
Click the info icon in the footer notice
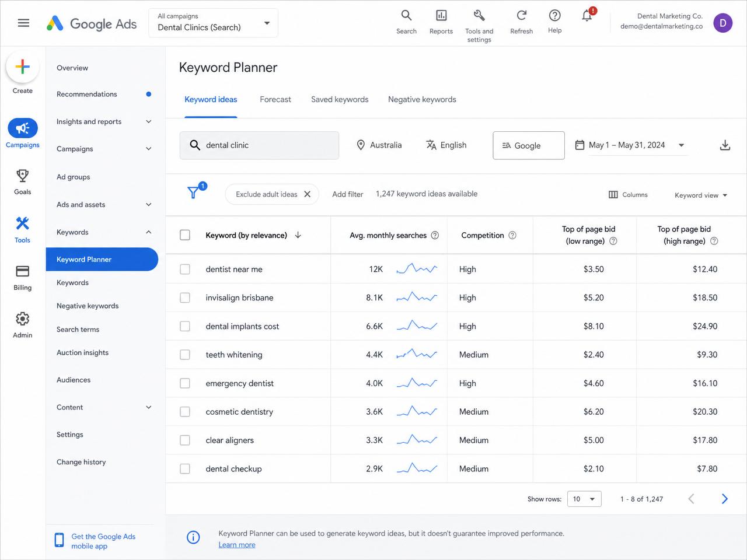(193, 537)
